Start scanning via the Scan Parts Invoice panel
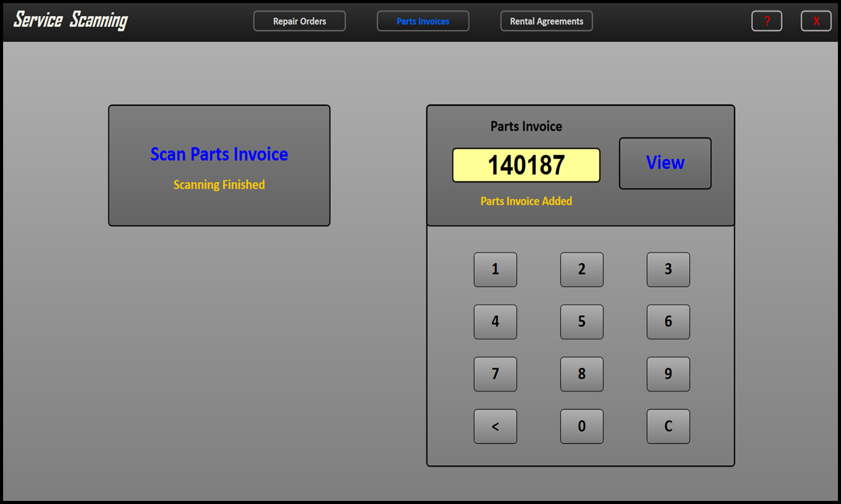The height and width of the screenshot is (504, 841). click(219, 165)
